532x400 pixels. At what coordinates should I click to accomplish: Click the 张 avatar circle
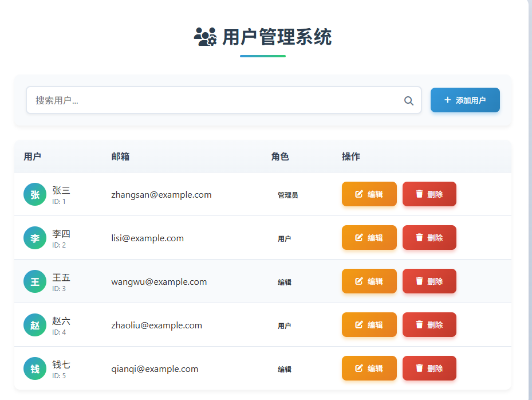35,195
